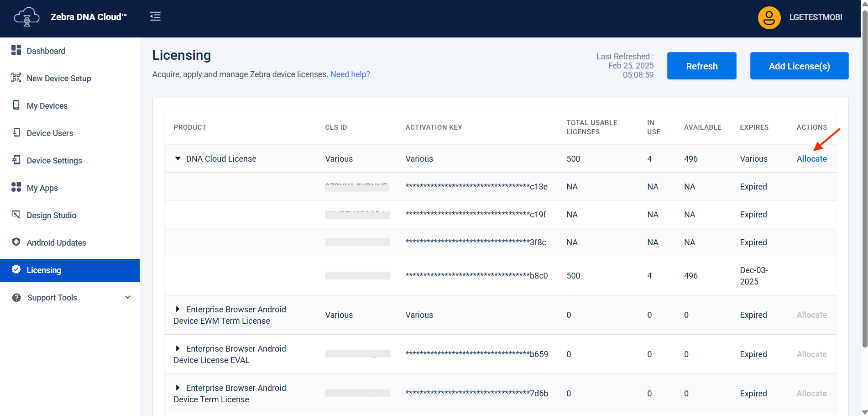Expand the Support Tools submenu chevron
Image resolution: width=868 pixels, height=416 pixels.
(x=128, y=297)
